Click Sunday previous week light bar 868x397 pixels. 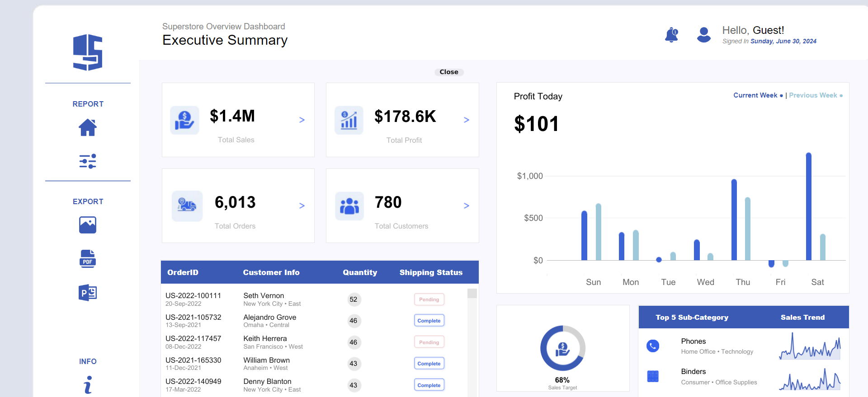click(x=599, y=232)
